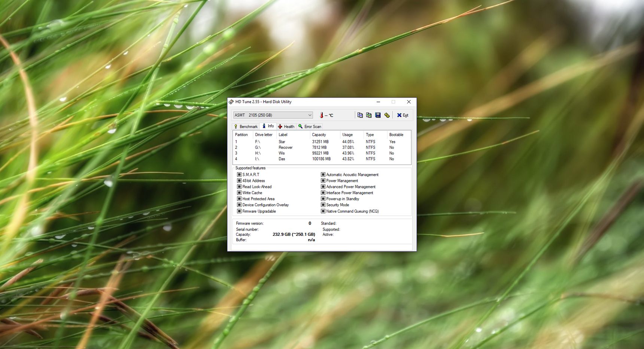Click the capacity value '7812 MB'
The width and height of the screenshot is (644, 349).
pyautogui.click(x=319, y=147)
